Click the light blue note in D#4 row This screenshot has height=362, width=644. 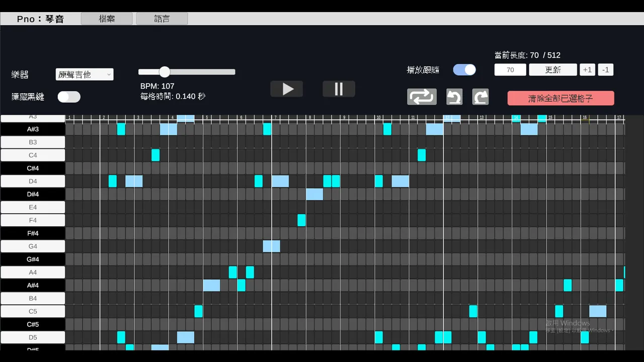(x=314, y=194)
